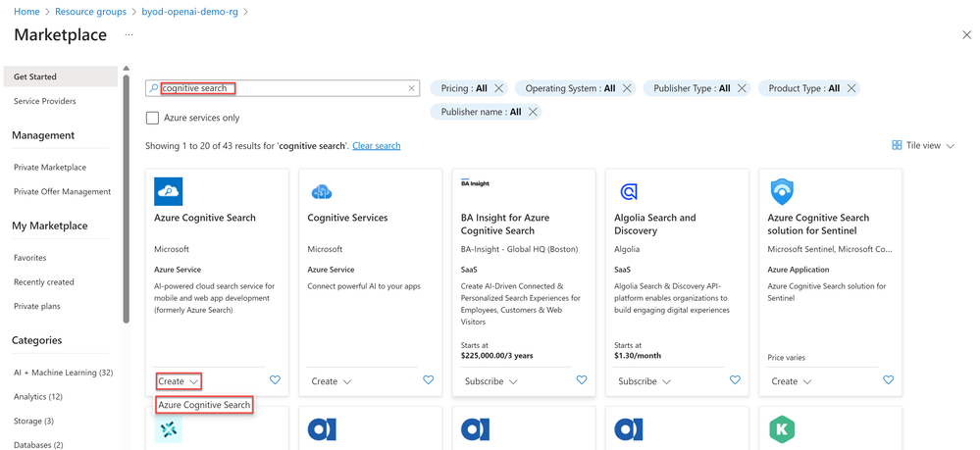The width and height of the screenshot is (980, 450).
Task: Filter by Databases category
Action: (x=39, y=445)
